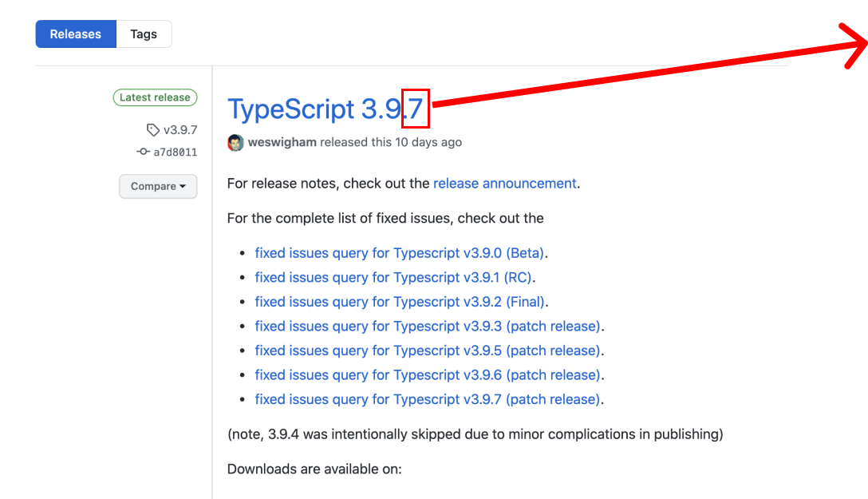Open fixed issues query for v3.9.0 (Beta)
This screenshot has height=499, width=868.
tap(400, 253)
